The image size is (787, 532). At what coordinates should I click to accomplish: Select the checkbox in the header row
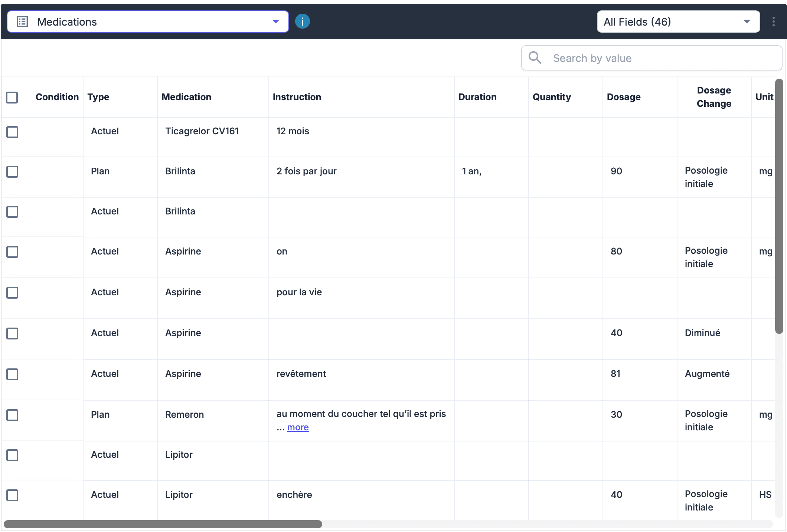[12, 97]
